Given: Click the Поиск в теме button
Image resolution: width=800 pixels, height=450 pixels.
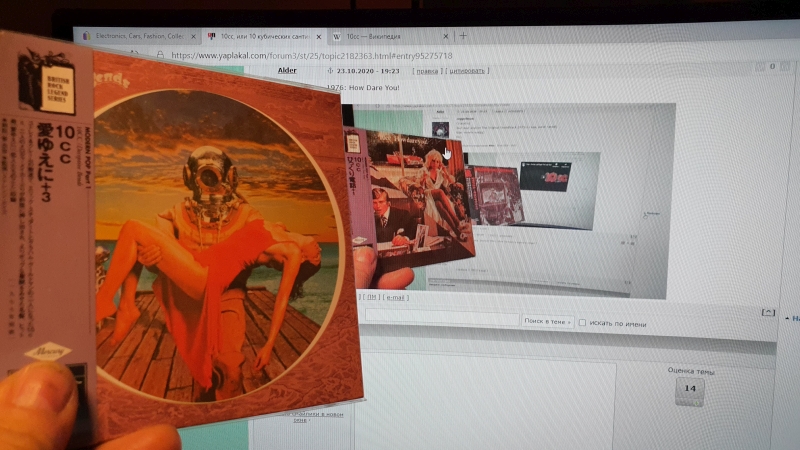Looking at the screenshot, I should point(547,321).
